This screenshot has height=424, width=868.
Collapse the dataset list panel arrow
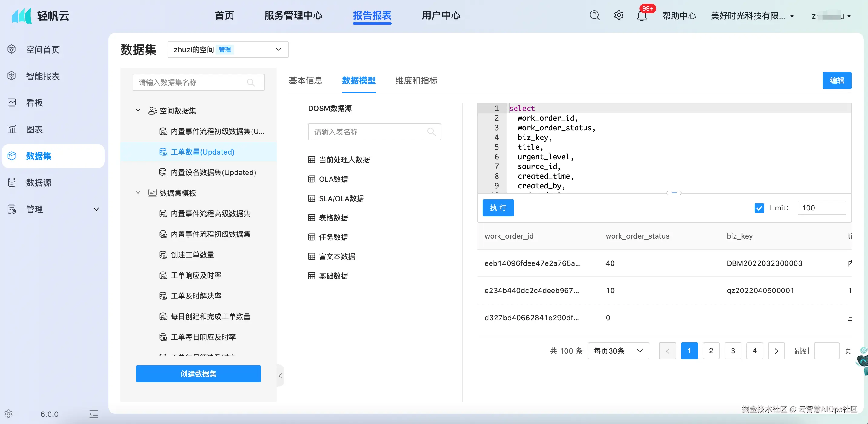coord(280,376)
